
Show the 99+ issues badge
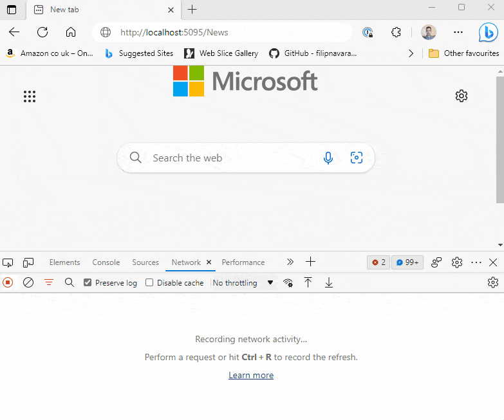pyautogui.click(x=407, y=262)
